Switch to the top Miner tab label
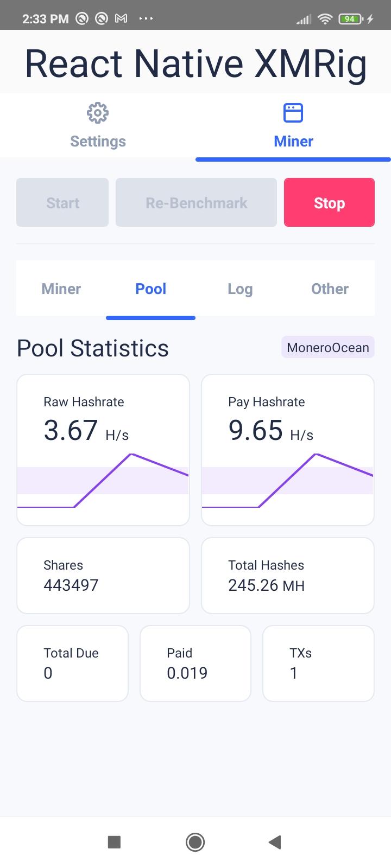This screenshot has width=391, height=868. click(x=293, y=141)
